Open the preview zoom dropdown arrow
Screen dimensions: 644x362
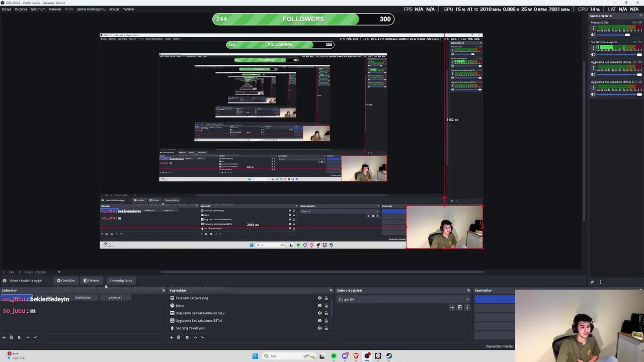59,273
